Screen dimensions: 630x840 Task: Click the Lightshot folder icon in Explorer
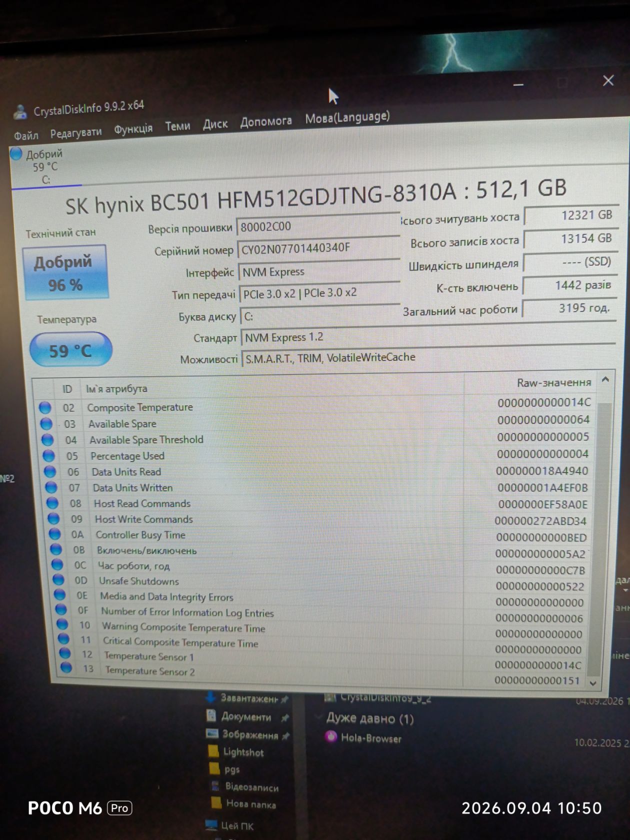tap(213, 751)
